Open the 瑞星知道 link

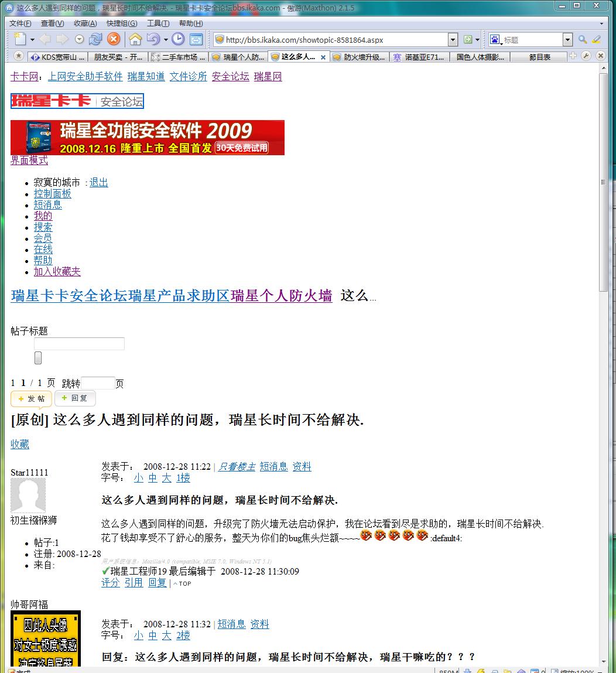[x=146, y=76]
